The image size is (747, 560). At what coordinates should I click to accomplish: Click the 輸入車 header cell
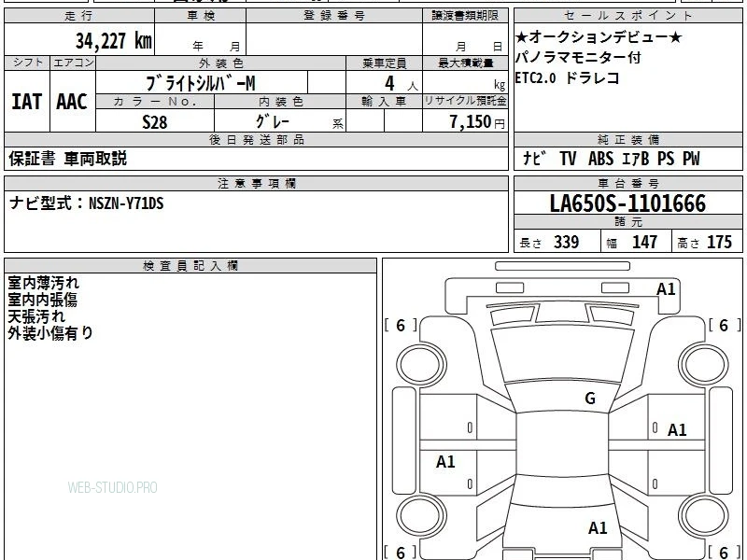coord(384,101)
